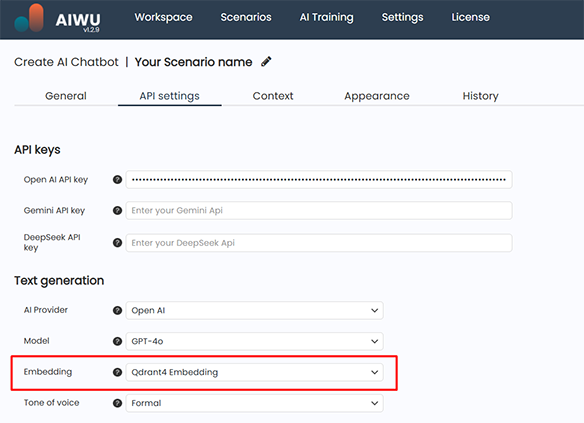
Task: Go to Scenarios in top navigation
Action: [246, 17]
